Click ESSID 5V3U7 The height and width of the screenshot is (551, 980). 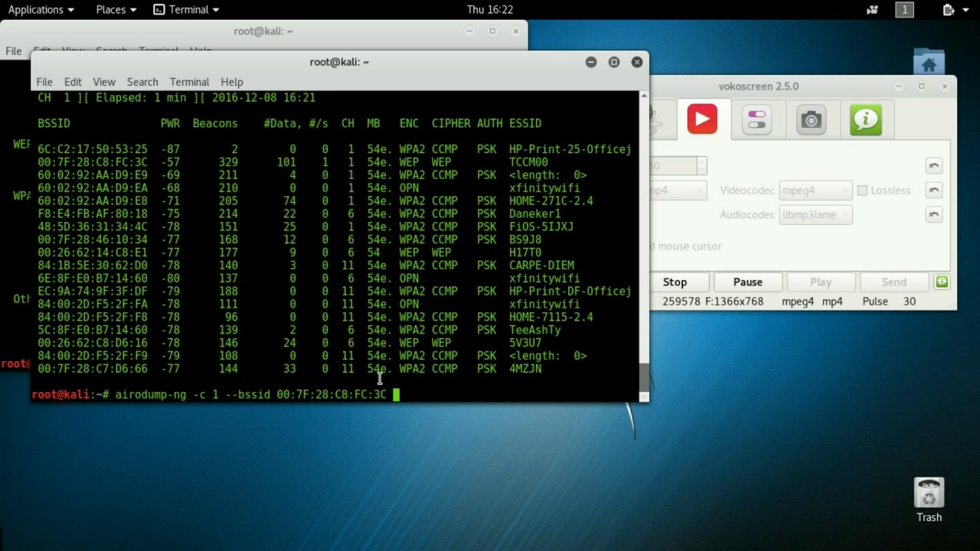tap(525, 343)
